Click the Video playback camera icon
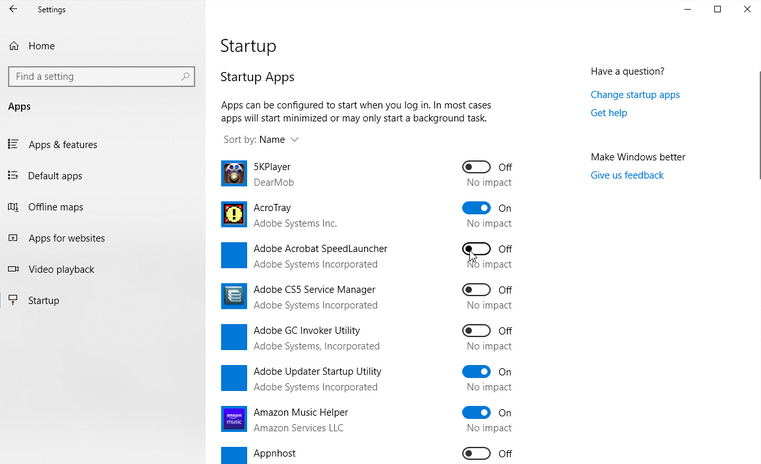 click(x=13, y=269)
